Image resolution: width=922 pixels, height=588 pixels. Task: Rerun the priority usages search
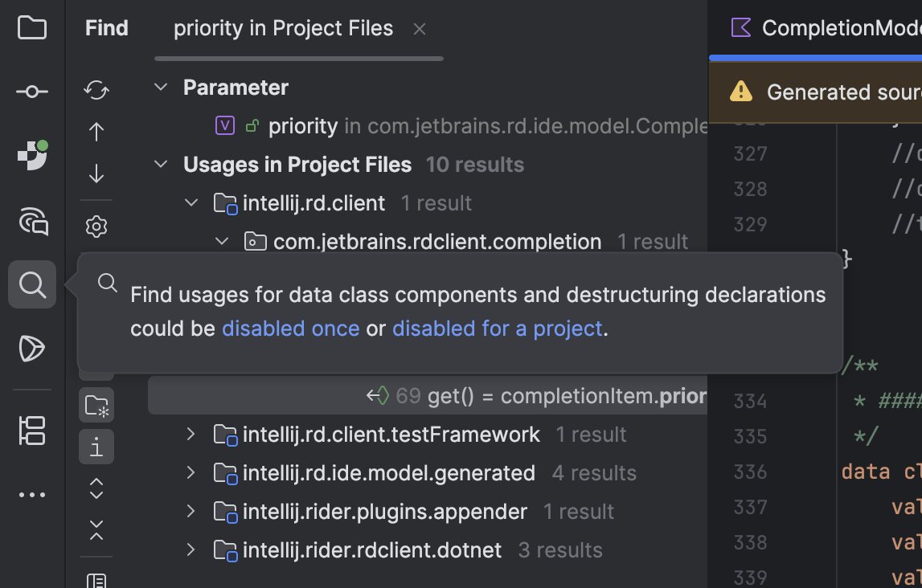(x=96, y=91)
